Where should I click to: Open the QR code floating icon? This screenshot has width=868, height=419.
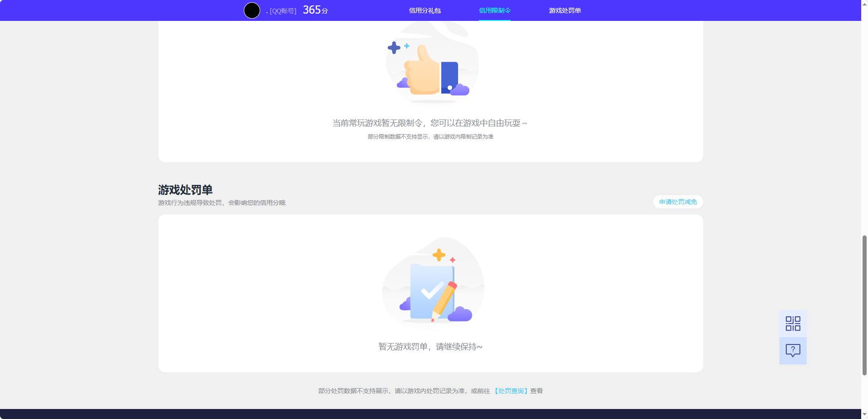(x=793, y=324)
